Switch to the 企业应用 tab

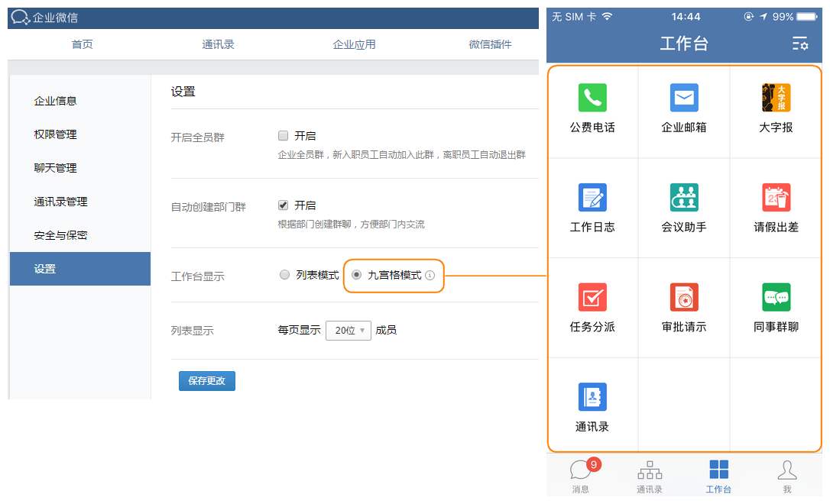354,44
